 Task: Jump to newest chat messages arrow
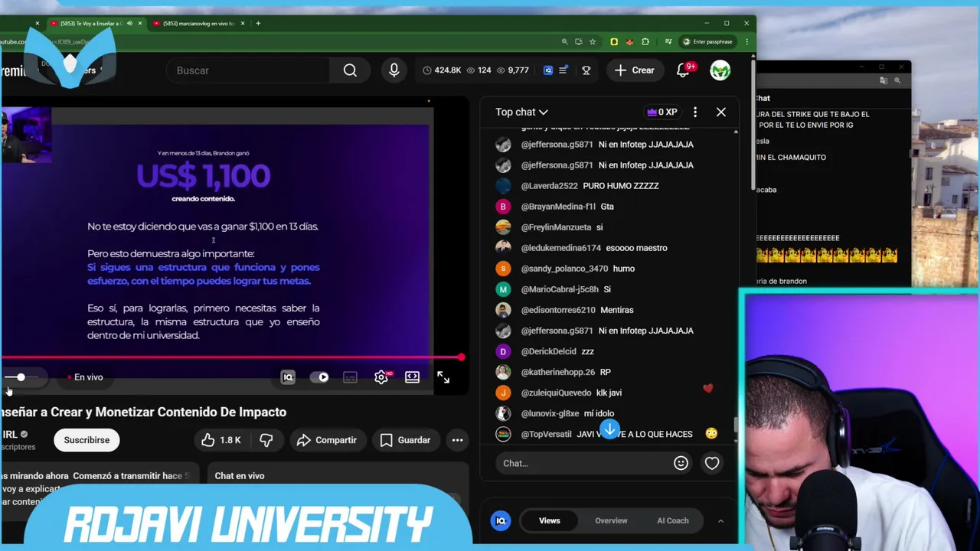click(609, 429)
